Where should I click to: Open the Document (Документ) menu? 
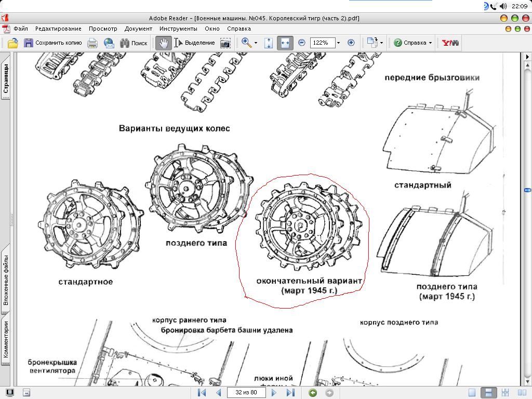point(138,29)
